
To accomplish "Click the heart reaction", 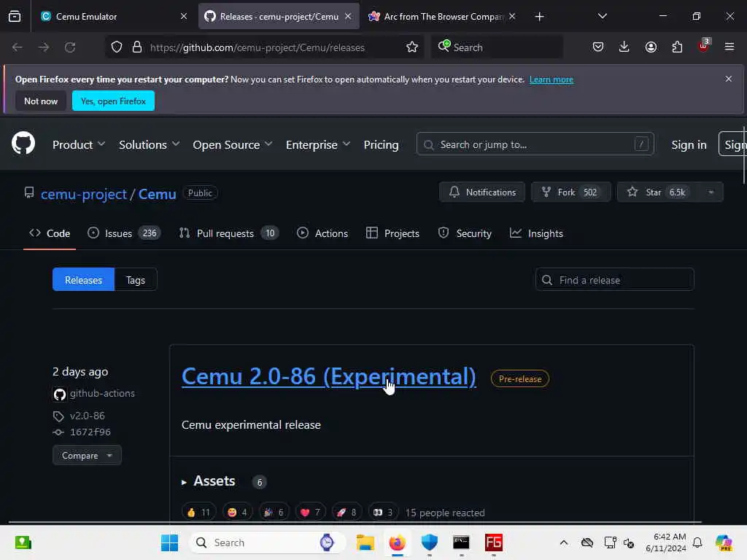I will pos(311,513).
